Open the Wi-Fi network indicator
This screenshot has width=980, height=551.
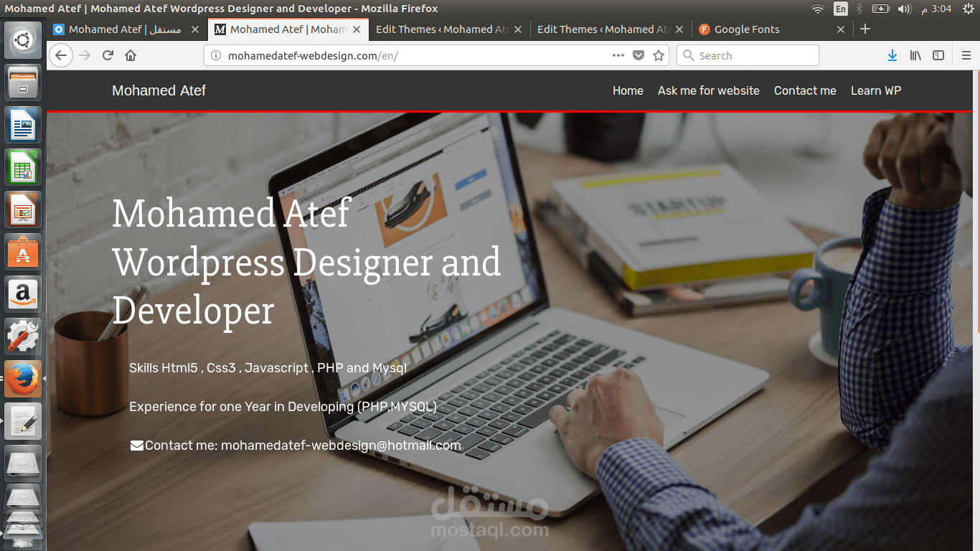[818, 9]
